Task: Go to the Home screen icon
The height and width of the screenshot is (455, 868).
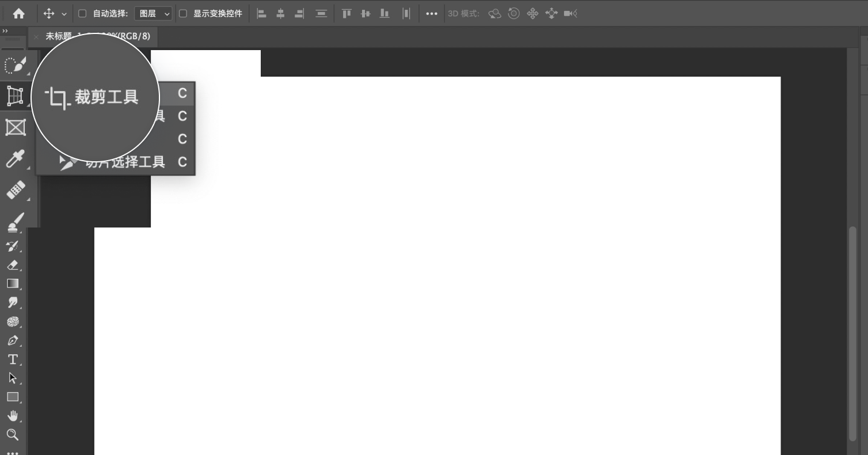Action: 19,14
